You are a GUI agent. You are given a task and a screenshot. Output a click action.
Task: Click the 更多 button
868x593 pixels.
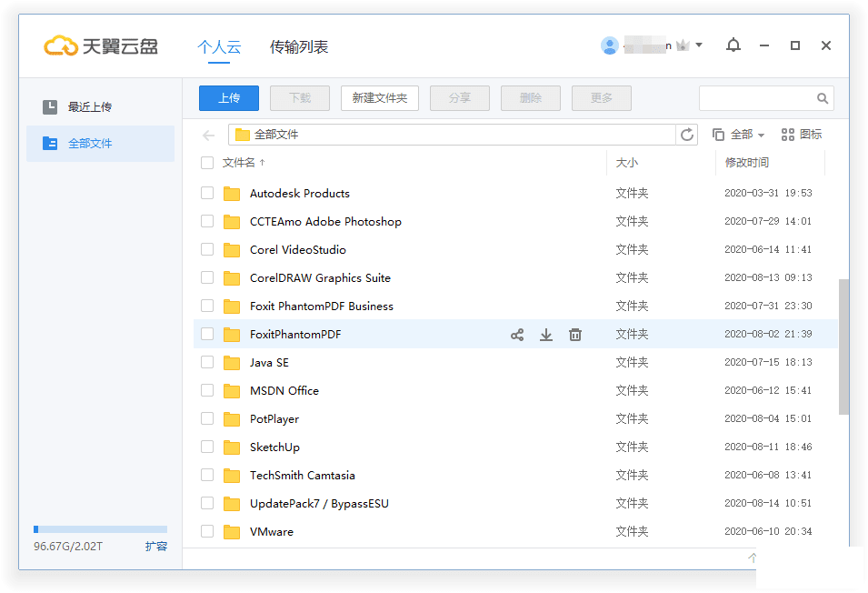pos(601,98)
